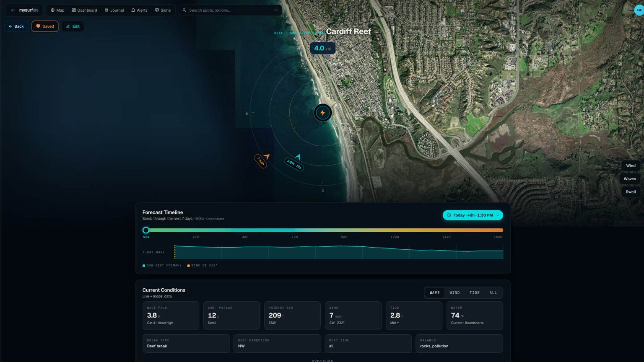Switch to the TIDE conditions tab
This screenshot has height=362, width=644.
pyautogui.click(x=475, y=293)
